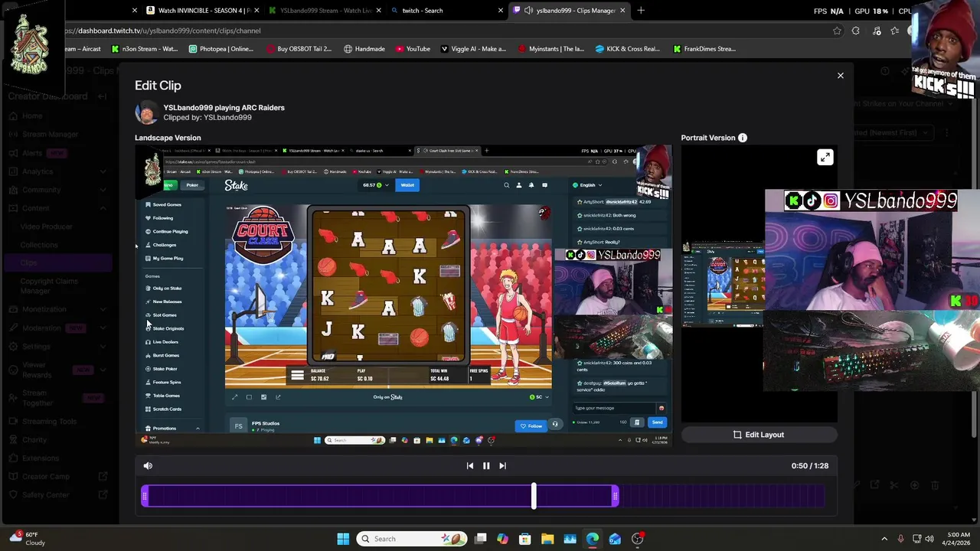
Task: Open n3on Stream bookmark
Action: 145,49
